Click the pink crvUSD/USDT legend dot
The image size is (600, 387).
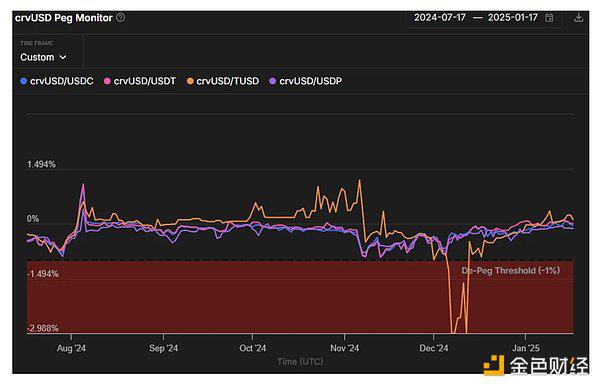[x=107, y=81]
